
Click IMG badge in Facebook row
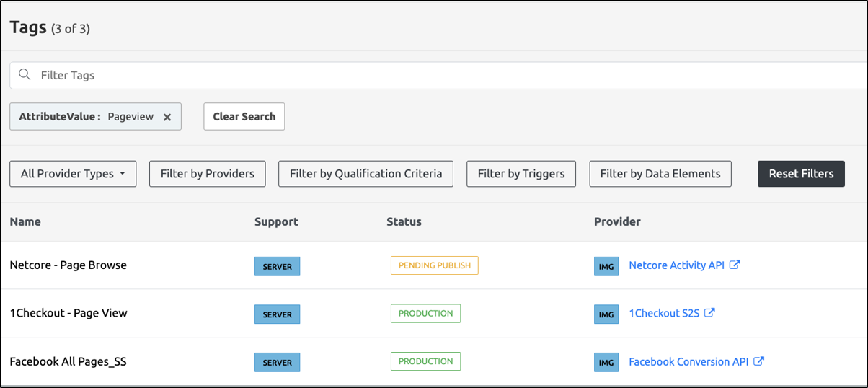606,362
